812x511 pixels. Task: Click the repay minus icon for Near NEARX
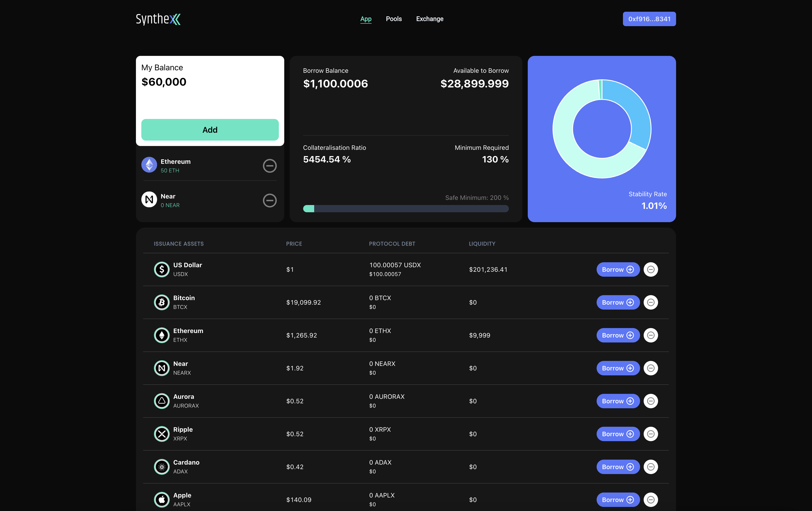pos(650,368)
